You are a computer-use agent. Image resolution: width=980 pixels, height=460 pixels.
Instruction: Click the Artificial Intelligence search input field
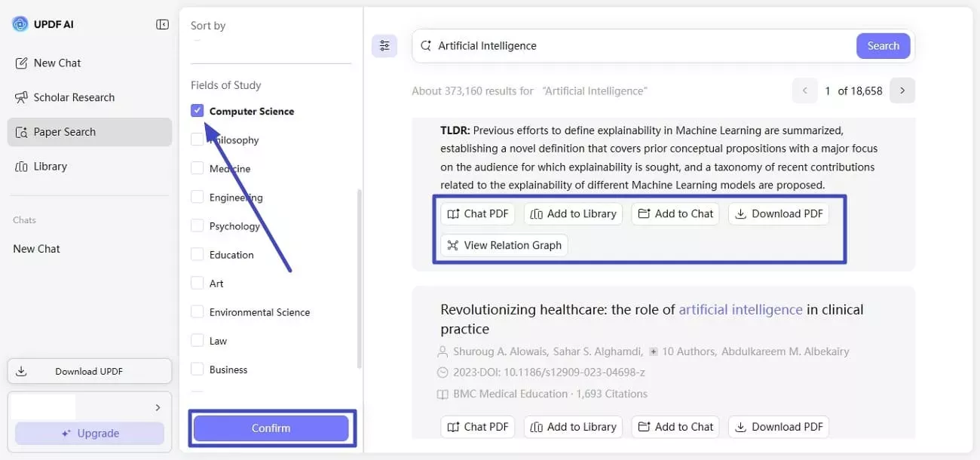pos(641,46)
